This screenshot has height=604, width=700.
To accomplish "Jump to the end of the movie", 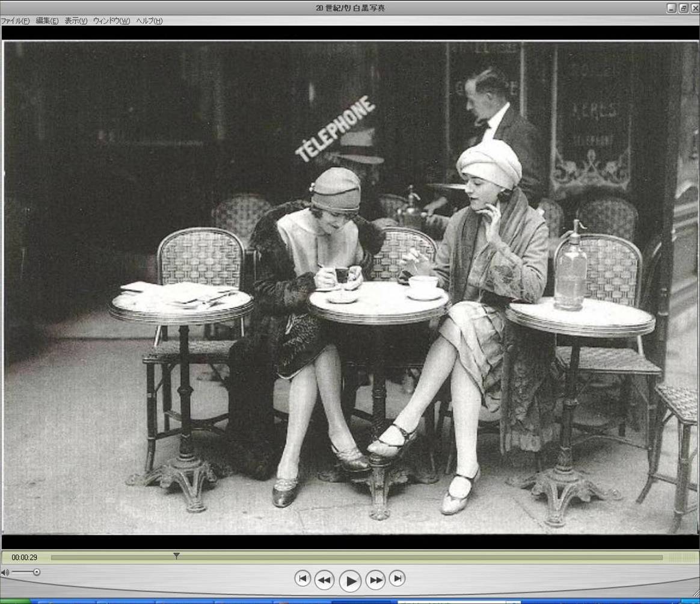I will click(398, 579).
